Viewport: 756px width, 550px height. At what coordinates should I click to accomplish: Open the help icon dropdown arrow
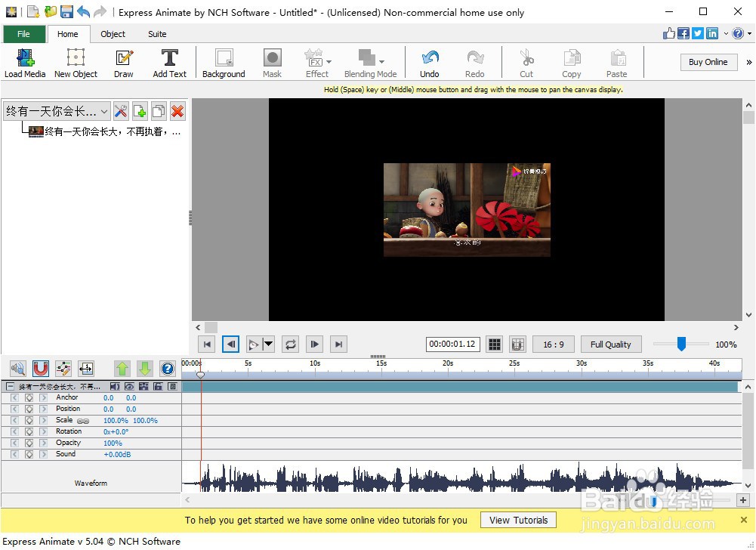click(749, 33)
